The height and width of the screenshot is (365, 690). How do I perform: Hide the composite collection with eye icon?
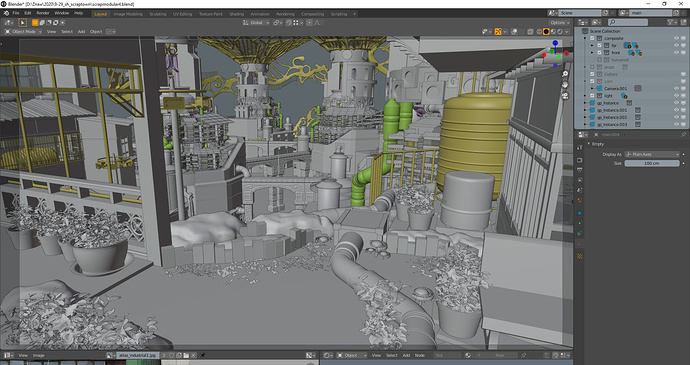(x=676, y=38)
